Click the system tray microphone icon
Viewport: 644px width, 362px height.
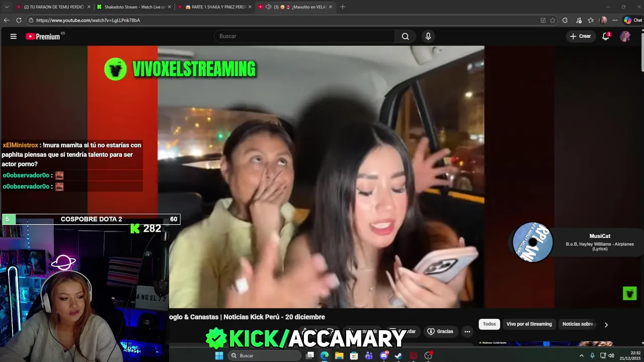pyautogui.click(x=592, y=355)
